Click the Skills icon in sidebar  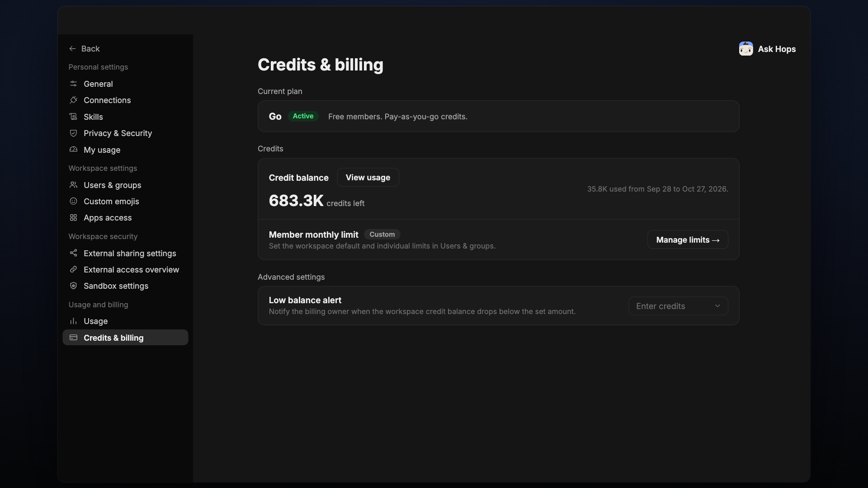(x=73, y=117)
